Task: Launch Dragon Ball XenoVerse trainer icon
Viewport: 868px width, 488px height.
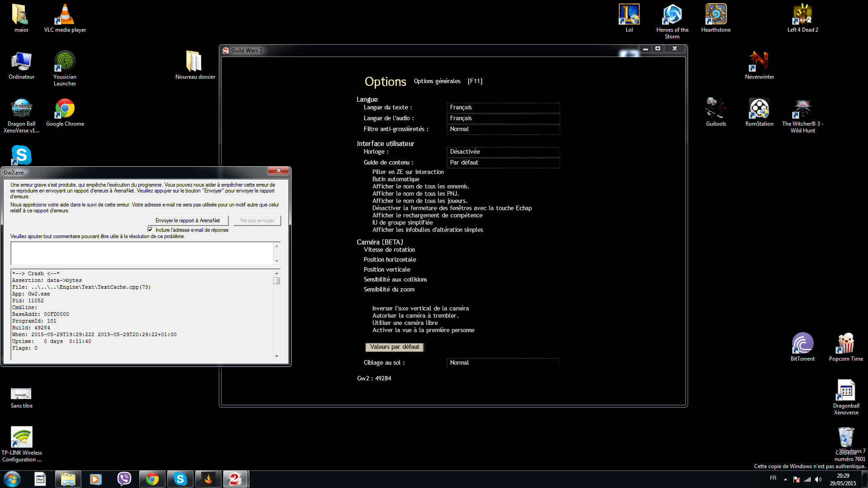Action: [21, 116]
